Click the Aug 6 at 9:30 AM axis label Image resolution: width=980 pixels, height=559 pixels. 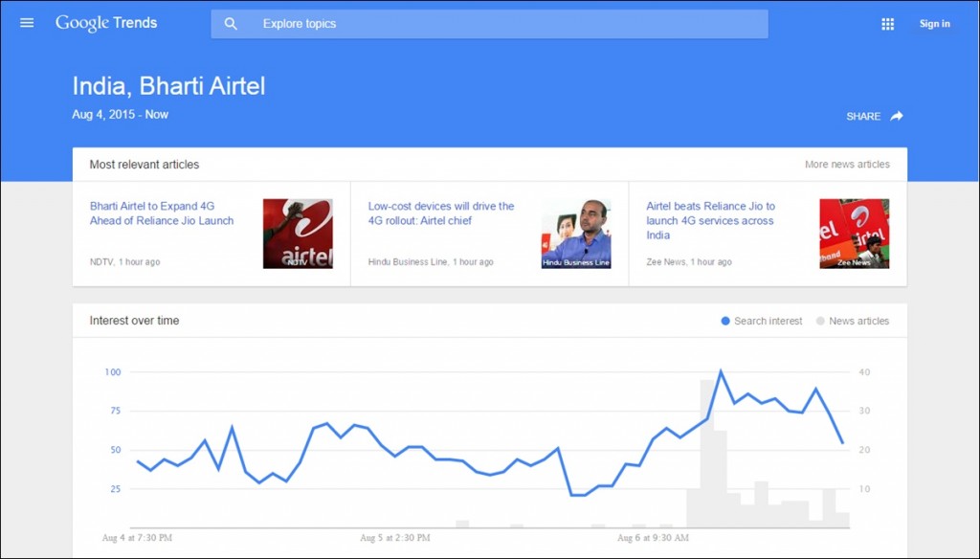[653, 538]
